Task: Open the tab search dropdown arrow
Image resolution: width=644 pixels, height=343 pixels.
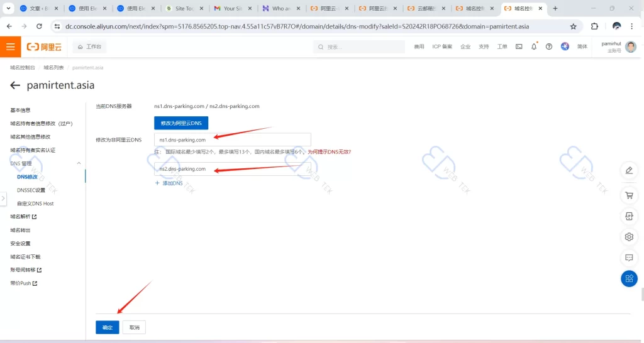Action: click(8, 8)
